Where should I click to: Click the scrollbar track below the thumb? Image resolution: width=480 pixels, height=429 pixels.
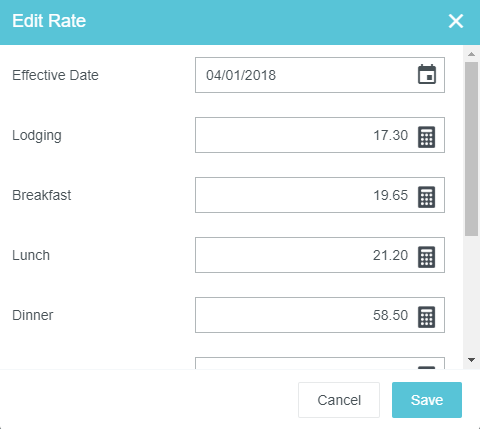click(471, 295)
